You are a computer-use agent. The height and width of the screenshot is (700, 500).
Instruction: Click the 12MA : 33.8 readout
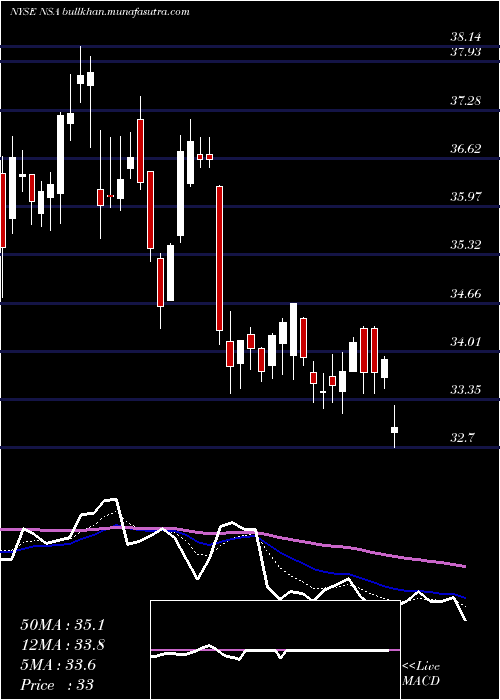pyautogui.click(x=62, y=645)
